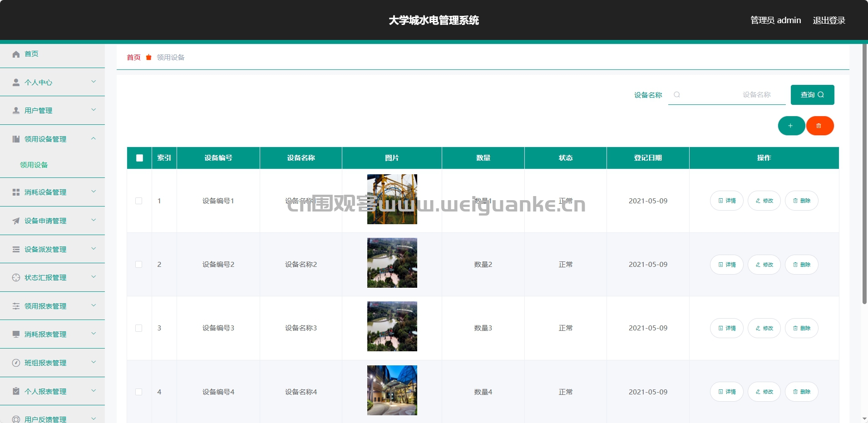868x423 pixels.
Task: Expand 设备派发管理 chevron
Action: [94, 249]
